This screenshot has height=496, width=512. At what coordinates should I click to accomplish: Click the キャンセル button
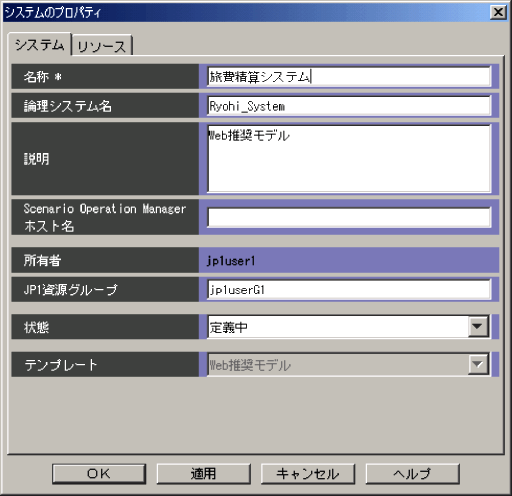click(x=308, y=474)
